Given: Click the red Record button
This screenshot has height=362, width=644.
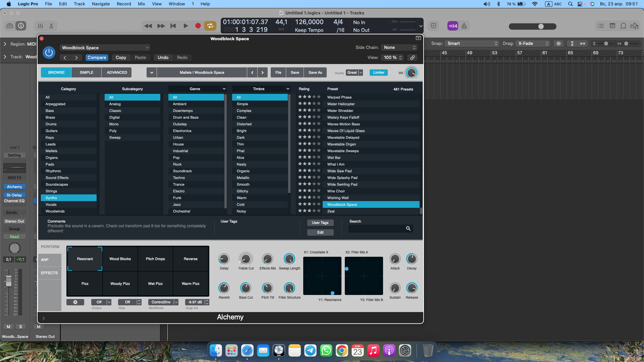Looking at the screenshot, I should click(198, 26).
